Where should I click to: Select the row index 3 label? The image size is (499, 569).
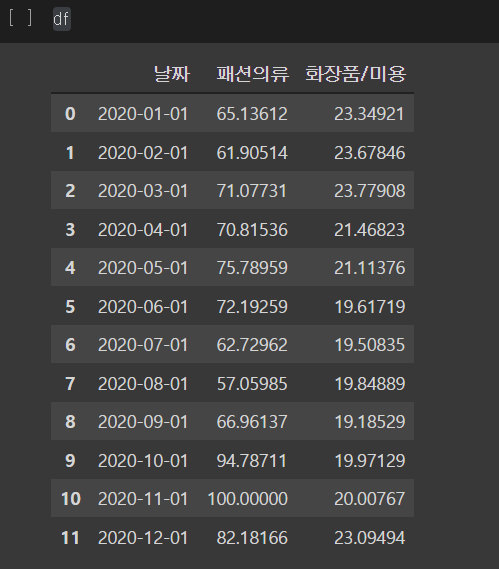coord(70,230)
